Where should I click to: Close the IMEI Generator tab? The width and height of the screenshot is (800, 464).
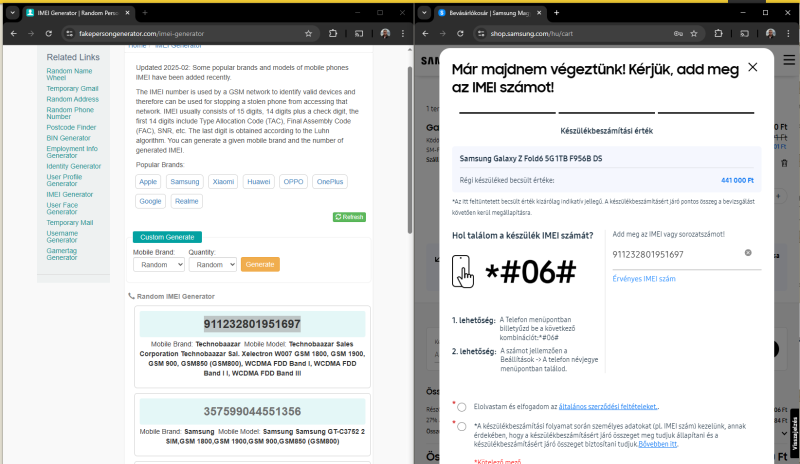click(x=128, y=13)
